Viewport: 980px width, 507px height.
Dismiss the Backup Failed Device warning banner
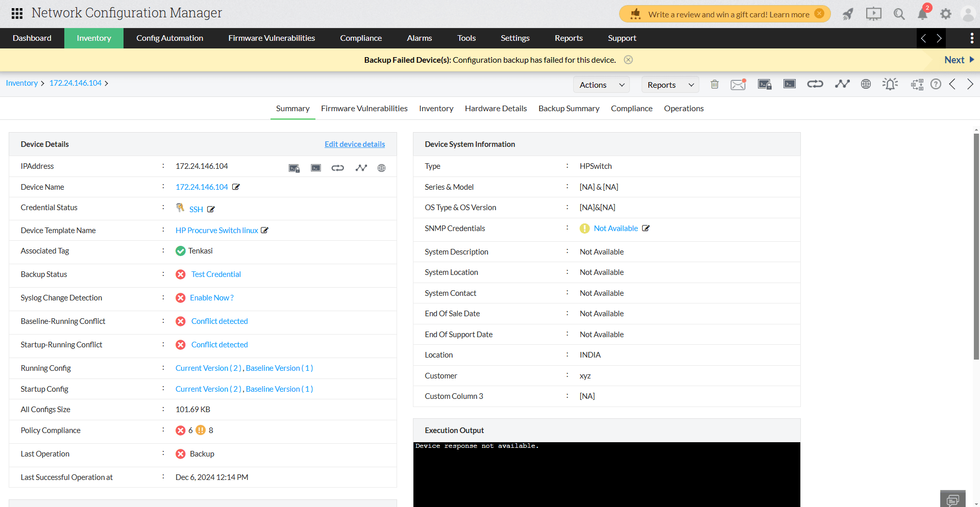[628, 60]
